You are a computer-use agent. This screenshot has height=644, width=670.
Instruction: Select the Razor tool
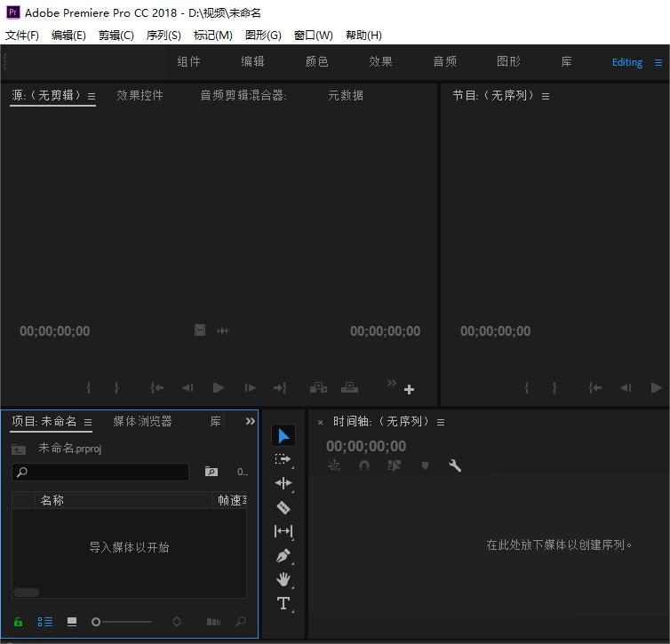[x=283, y=507]
